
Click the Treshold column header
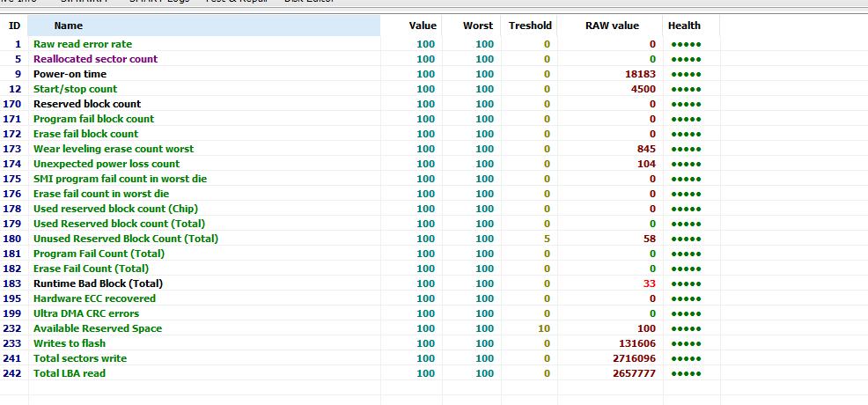(530, 26)
